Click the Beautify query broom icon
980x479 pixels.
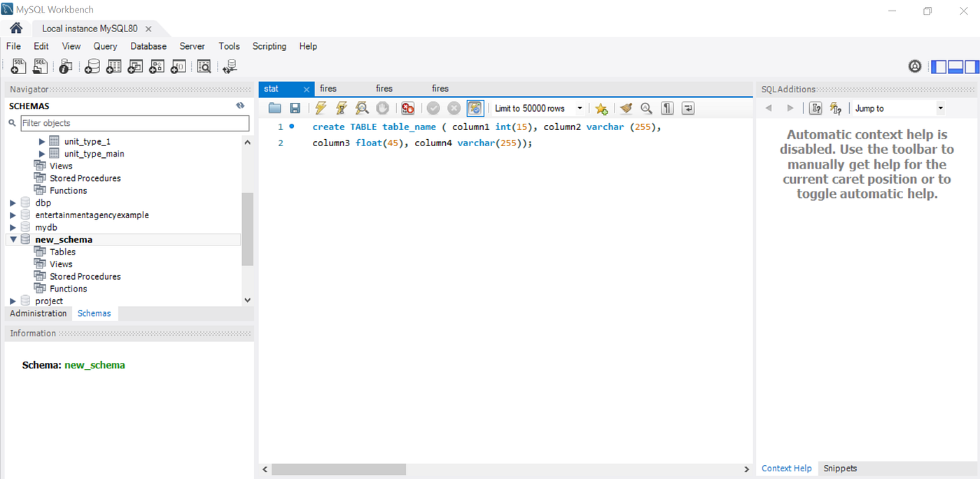[626, 108]
